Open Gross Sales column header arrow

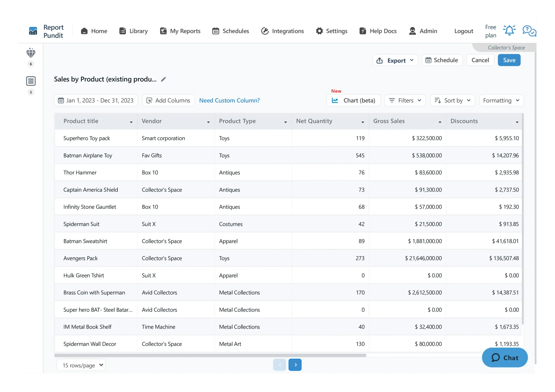440,122
